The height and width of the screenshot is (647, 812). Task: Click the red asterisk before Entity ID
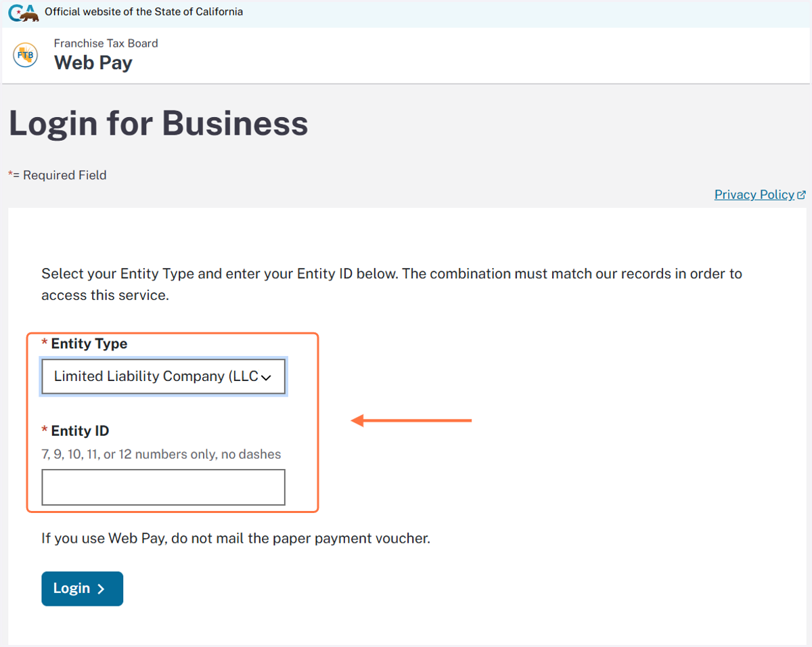(x=45, y=430)
